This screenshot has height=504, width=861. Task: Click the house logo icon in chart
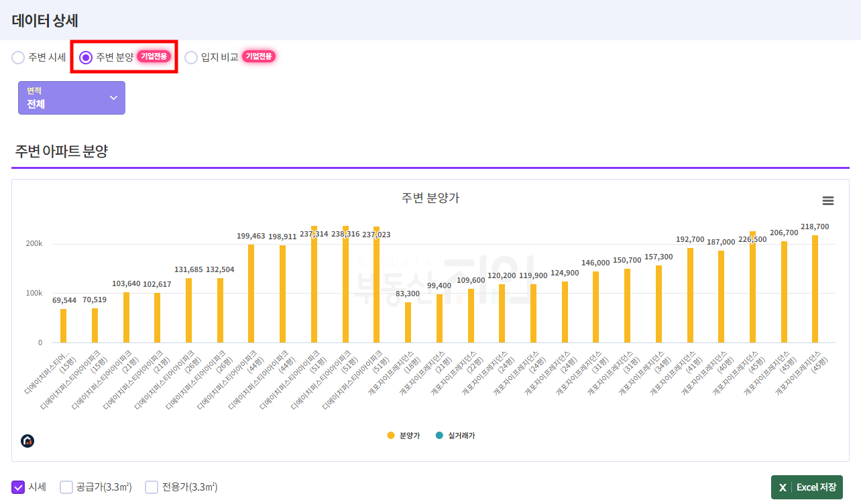tap(27, 441)
